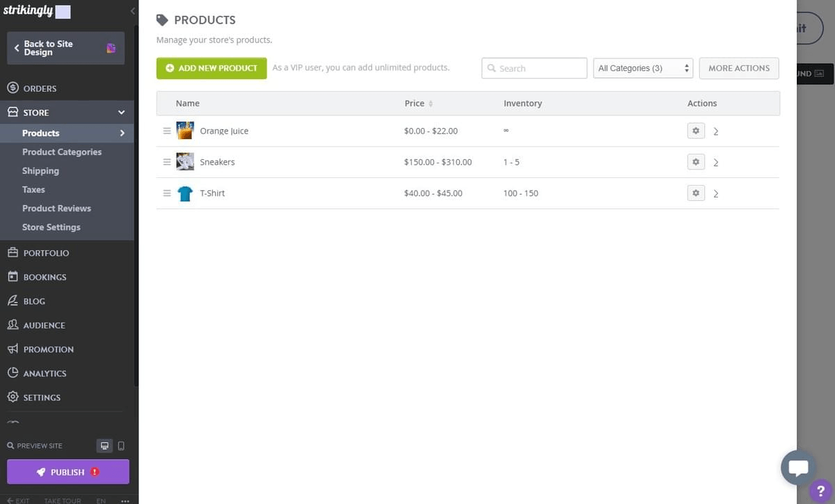The width and height of the screenshot is (835, 504).
Task: Click Preview Site
Action: [35, 446]
